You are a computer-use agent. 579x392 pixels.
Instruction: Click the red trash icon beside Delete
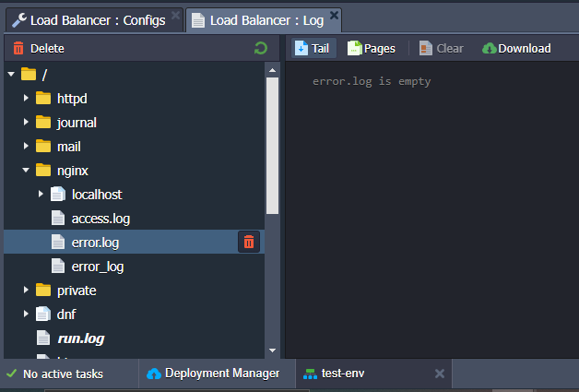point(18,48)
